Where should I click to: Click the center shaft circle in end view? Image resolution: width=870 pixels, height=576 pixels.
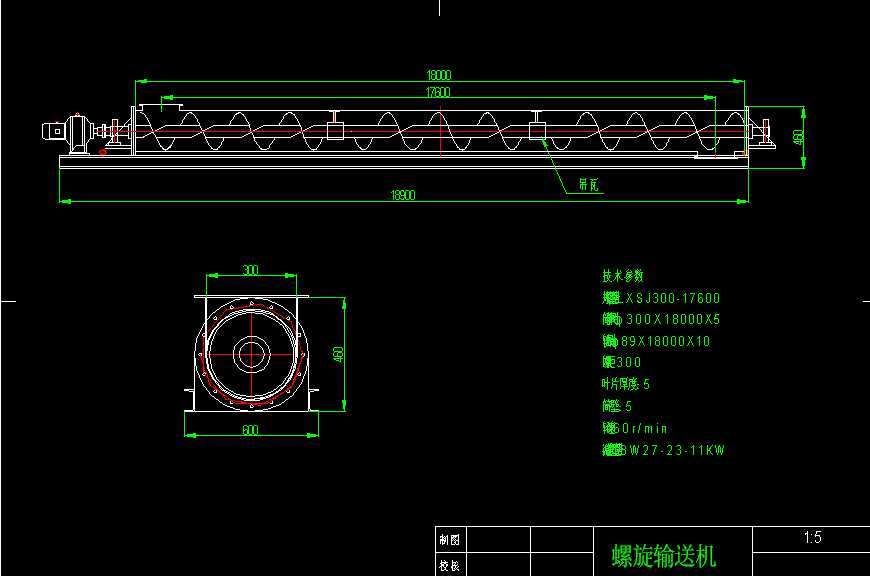[250, 353]
